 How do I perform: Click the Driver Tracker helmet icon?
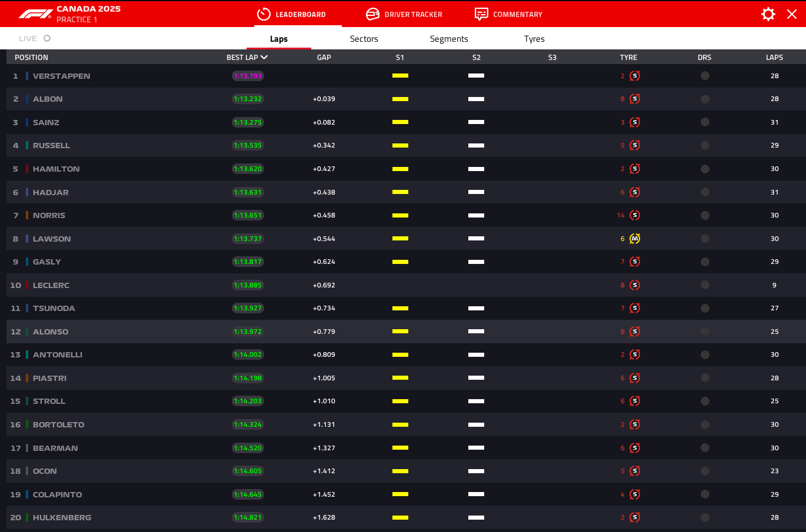(x=372, y=14)
